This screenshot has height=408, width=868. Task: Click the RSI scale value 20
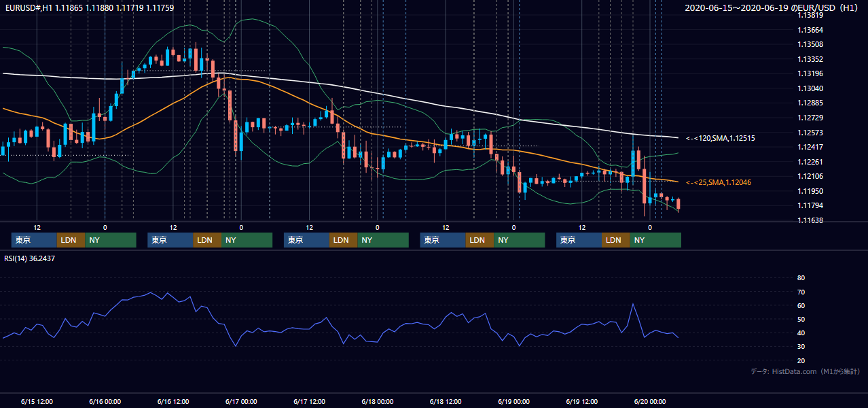[x=801, y=360]
